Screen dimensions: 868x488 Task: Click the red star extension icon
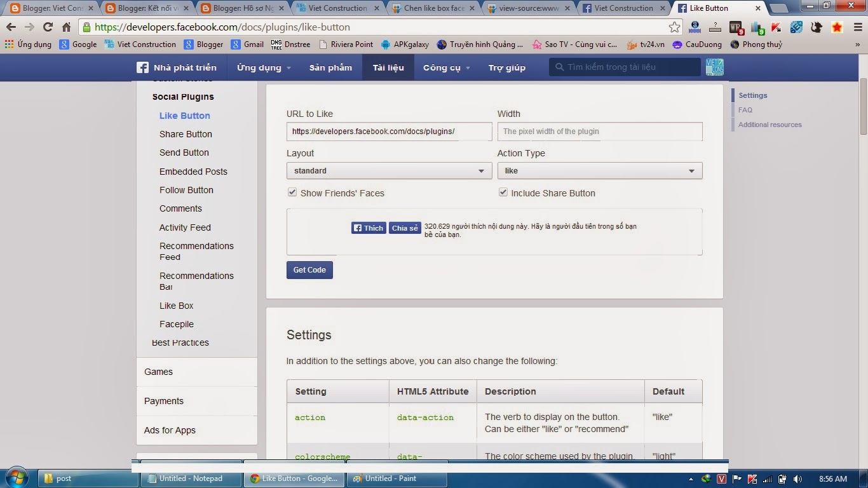click(x=837, y=27)
